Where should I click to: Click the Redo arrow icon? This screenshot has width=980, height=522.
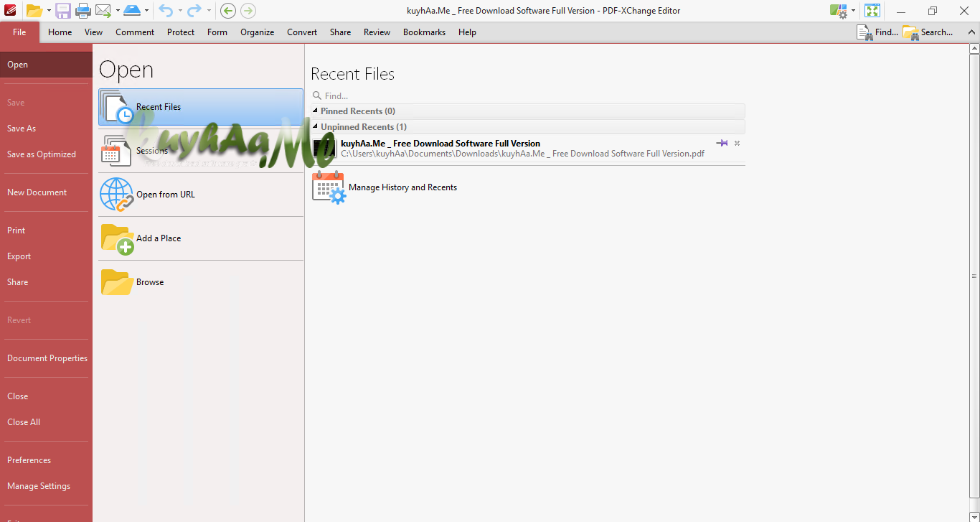coord(194,11)
